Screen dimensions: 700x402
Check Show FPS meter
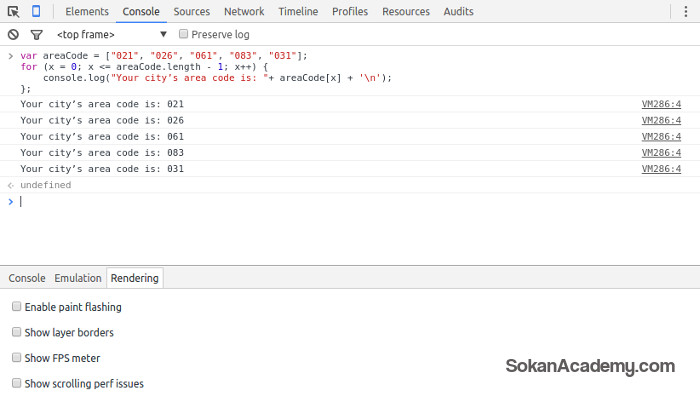pos(17,357)
